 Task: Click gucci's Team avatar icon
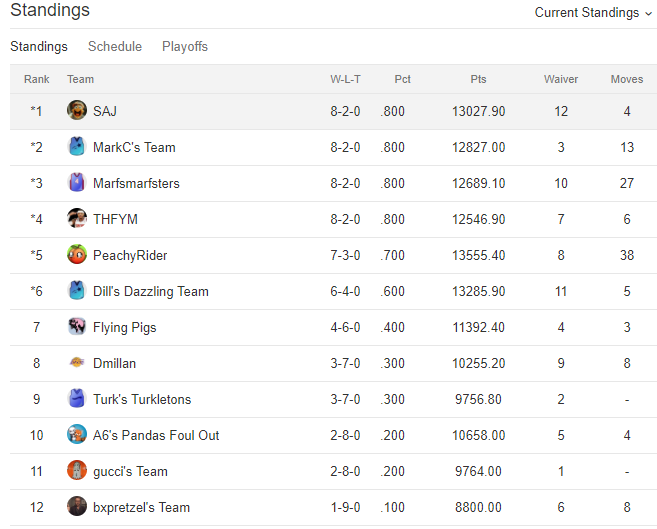[x=77, y=470]
